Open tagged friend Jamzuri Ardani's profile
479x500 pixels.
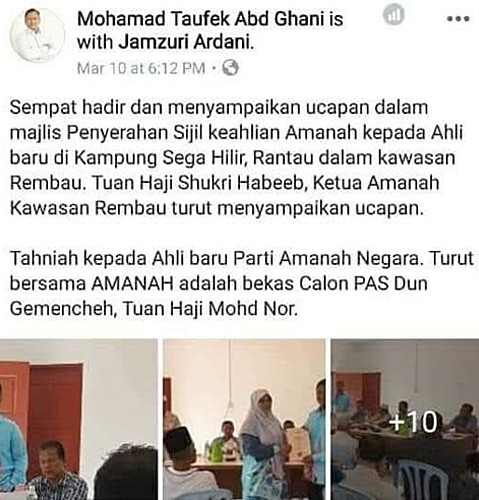(184, 42)
